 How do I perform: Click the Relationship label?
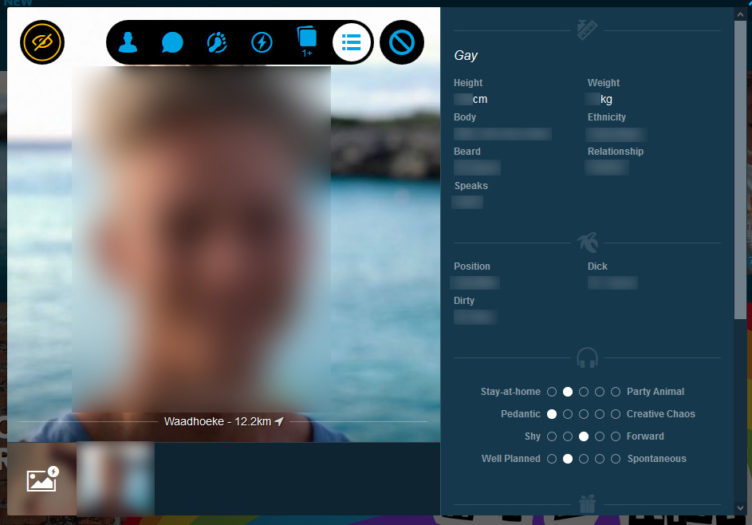[x=615, y=152]
